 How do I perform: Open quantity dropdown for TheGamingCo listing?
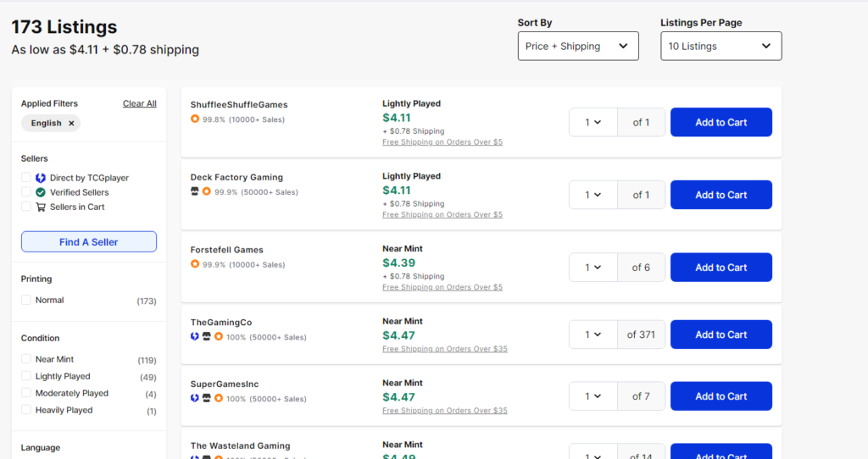[x=593, y=335]
